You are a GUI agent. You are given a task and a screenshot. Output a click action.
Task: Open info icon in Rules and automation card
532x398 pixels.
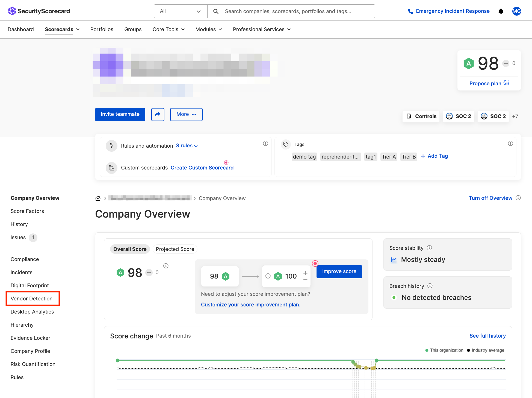tap(265, 143)
